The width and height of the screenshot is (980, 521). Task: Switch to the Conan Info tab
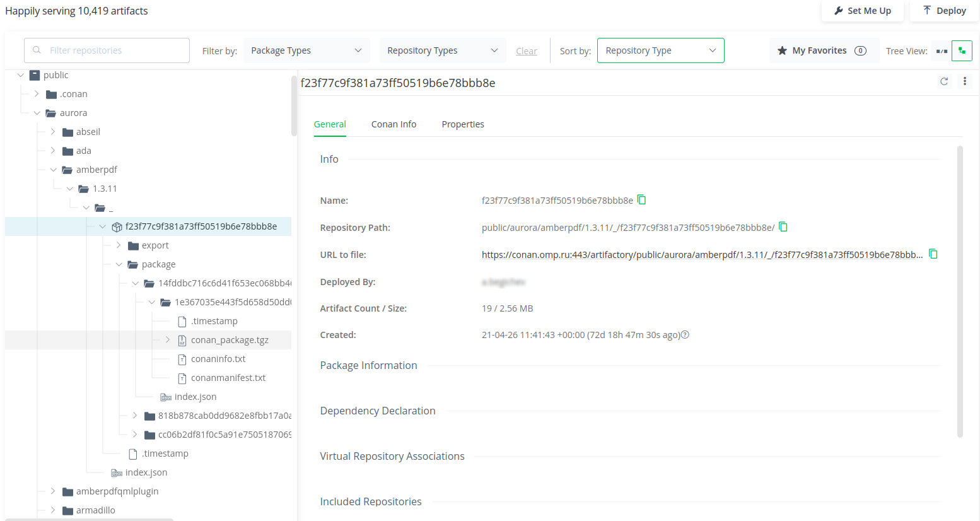point(394,124)
